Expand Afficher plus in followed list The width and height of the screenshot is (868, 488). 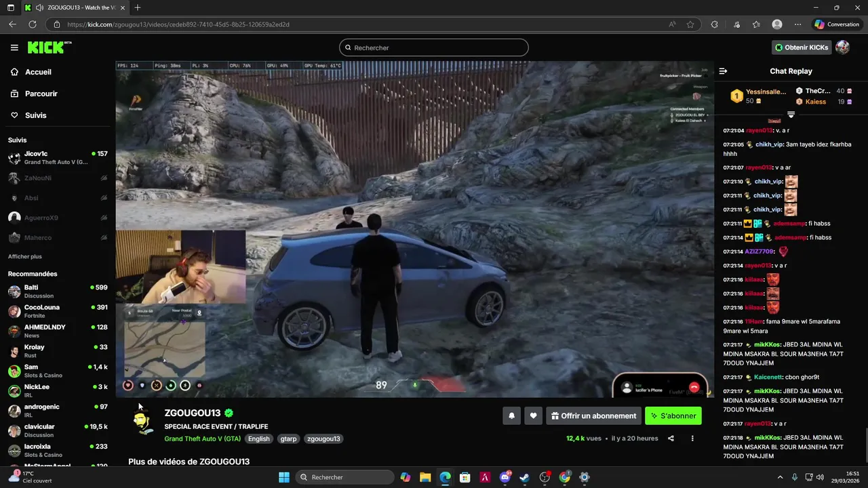[x=24, y=257]
